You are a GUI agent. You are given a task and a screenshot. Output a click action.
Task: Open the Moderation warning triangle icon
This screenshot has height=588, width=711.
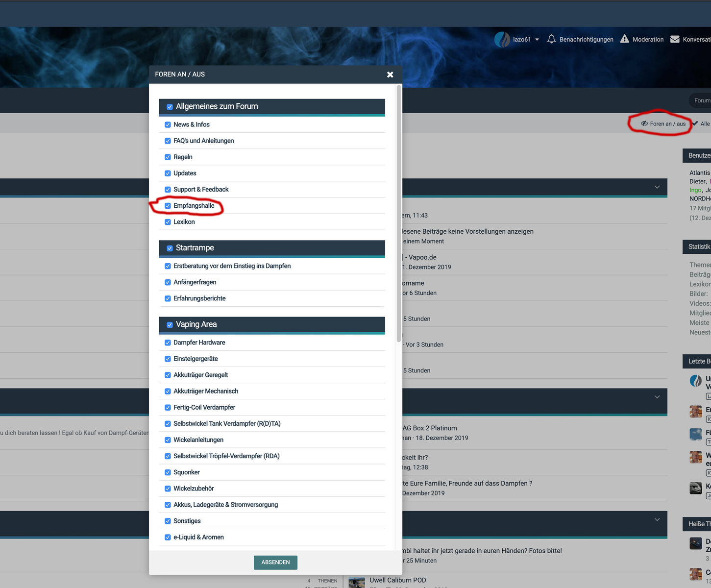[x=624, y=39]
